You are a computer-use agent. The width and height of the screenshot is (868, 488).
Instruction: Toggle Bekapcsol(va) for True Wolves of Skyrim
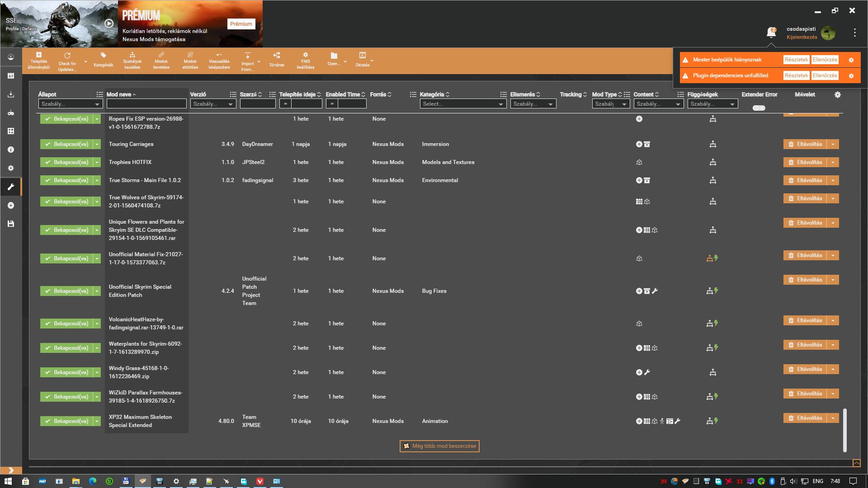pos(66,202)
